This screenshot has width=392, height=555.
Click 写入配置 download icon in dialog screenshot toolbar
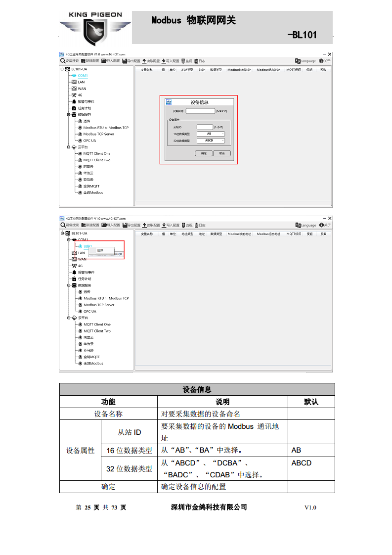click(164, 61)
